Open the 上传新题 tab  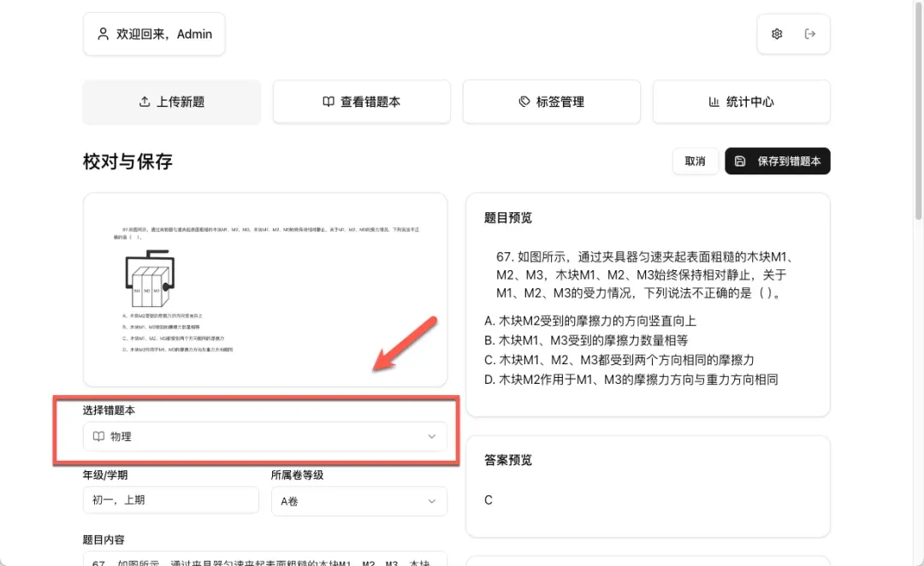coord(171,102)
